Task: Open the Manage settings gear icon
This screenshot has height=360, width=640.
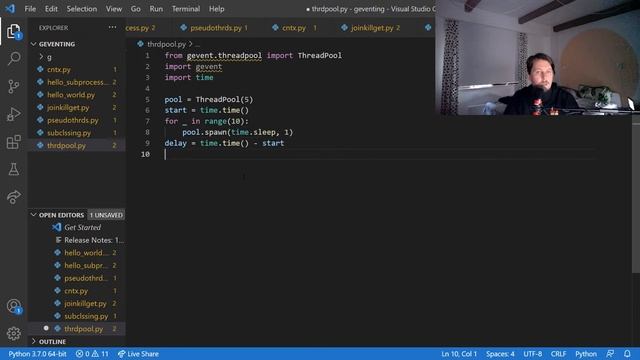Action: (13, 333)
